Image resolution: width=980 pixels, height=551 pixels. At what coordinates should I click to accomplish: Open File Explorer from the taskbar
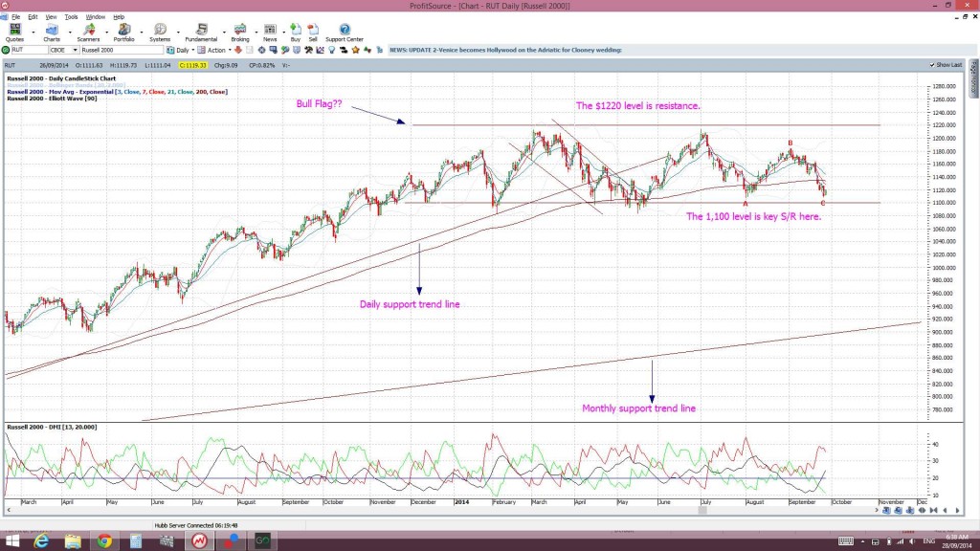tap(73, 541)
